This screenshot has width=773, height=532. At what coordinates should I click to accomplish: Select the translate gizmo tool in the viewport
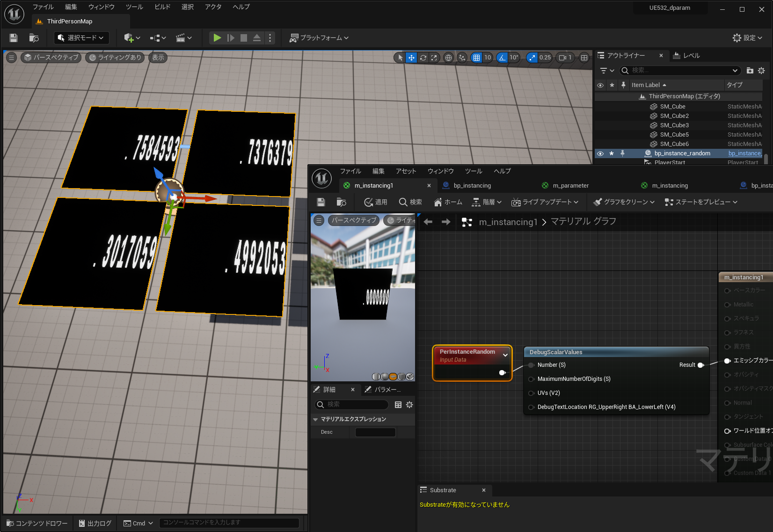pyautogui.click(x=411, y=58)
